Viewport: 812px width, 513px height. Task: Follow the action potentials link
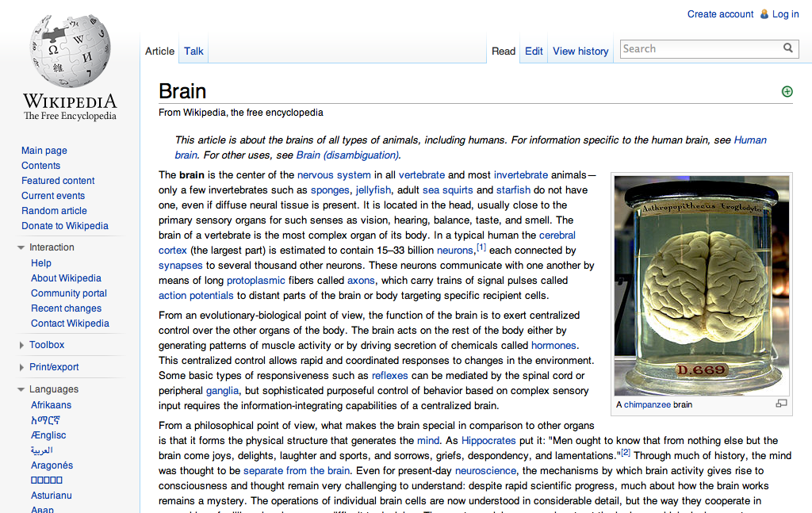pyautogui.click(x=196, y=296)
